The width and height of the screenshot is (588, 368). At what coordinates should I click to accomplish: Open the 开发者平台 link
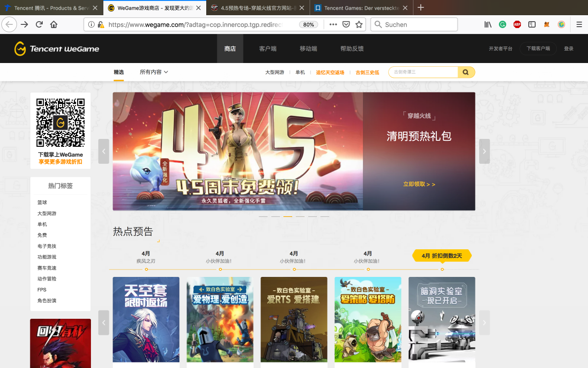tap(500, 48)
